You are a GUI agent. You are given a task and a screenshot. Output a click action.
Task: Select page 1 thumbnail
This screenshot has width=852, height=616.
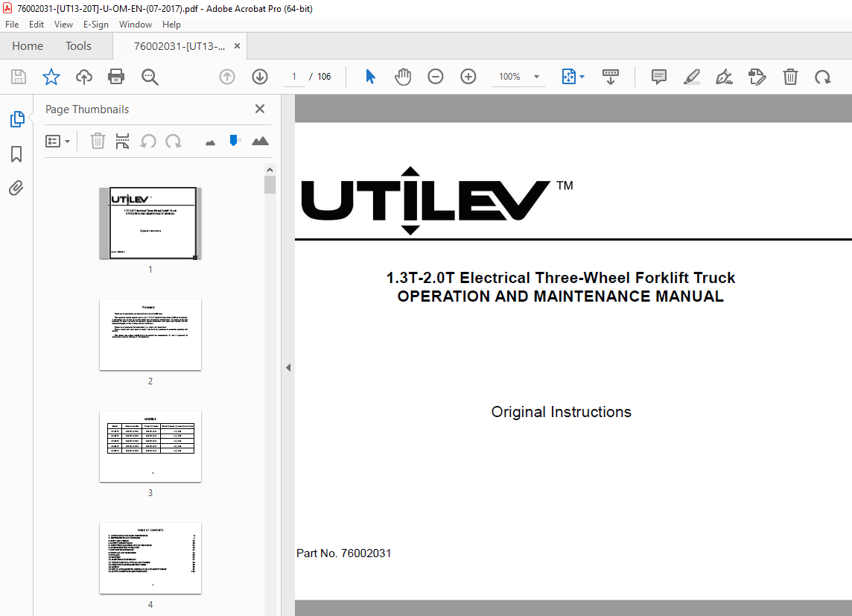click(x=150, y=223)
